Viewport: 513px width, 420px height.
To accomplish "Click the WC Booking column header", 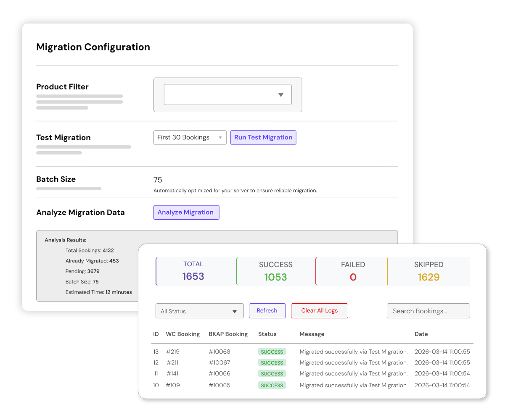I will (183, 334).
